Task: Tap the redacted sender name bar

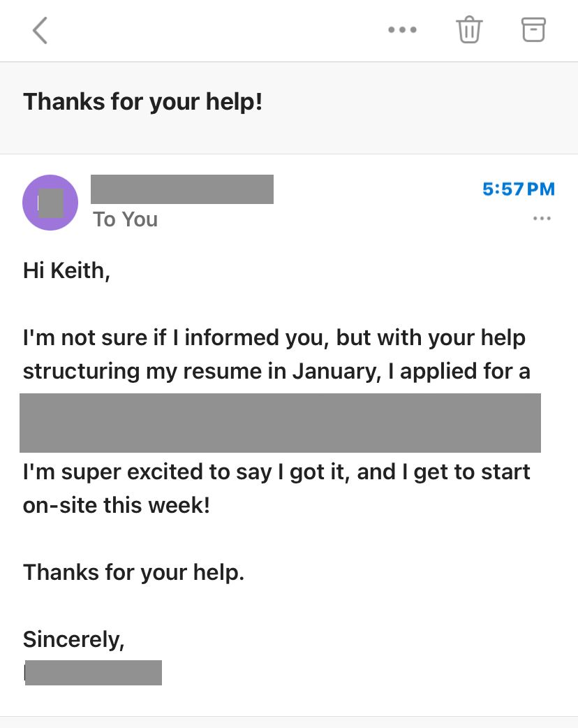Action: (x=182, y=189)
